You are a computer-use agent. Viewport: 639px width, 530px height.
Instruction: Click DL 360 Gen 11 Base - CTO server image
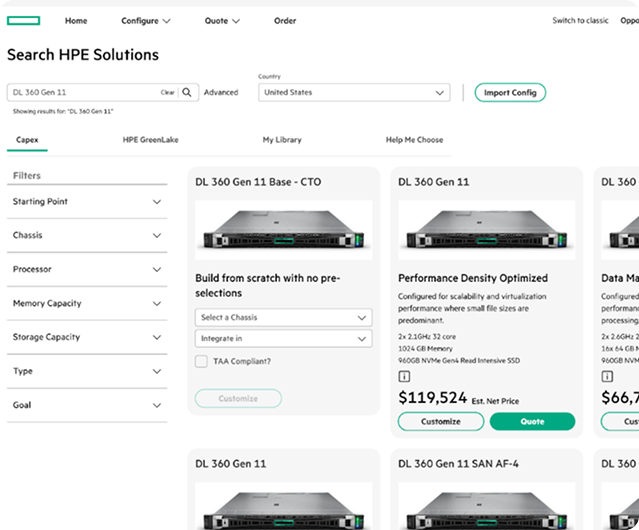coord(284,230)
